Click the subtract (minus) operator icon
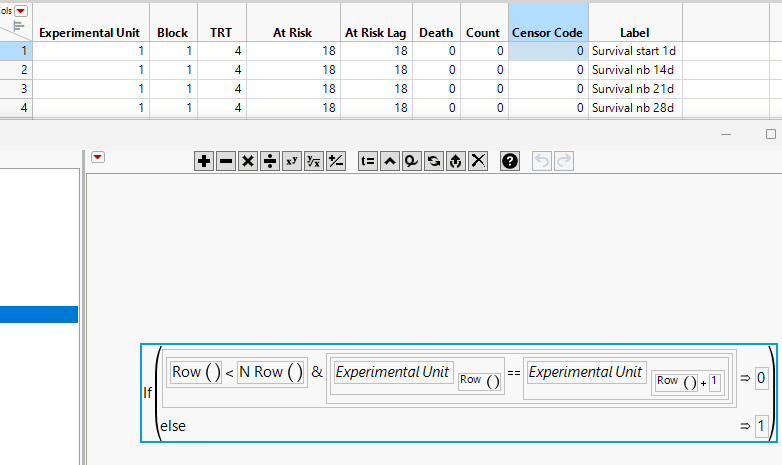The height and width of the screenshot is (465, 782). (226, 160)
